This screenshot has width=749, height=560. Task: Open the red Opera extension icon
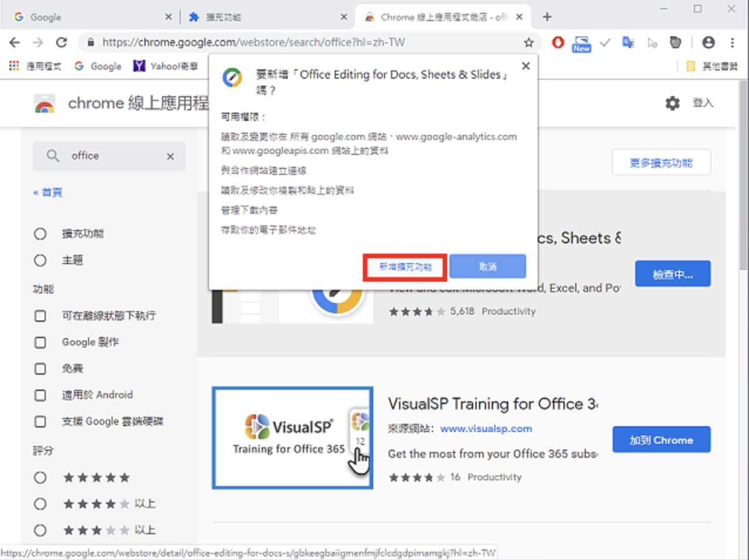point(558,42)
